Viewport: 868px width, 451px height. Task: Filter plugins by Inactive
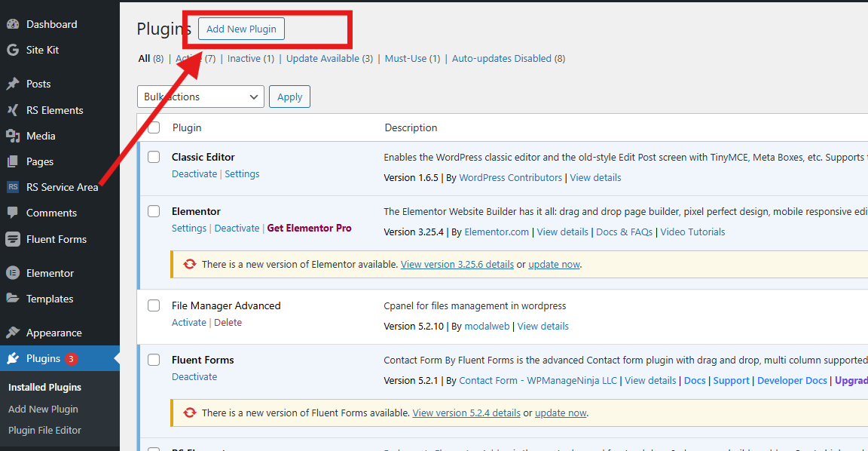pos(244,59)
